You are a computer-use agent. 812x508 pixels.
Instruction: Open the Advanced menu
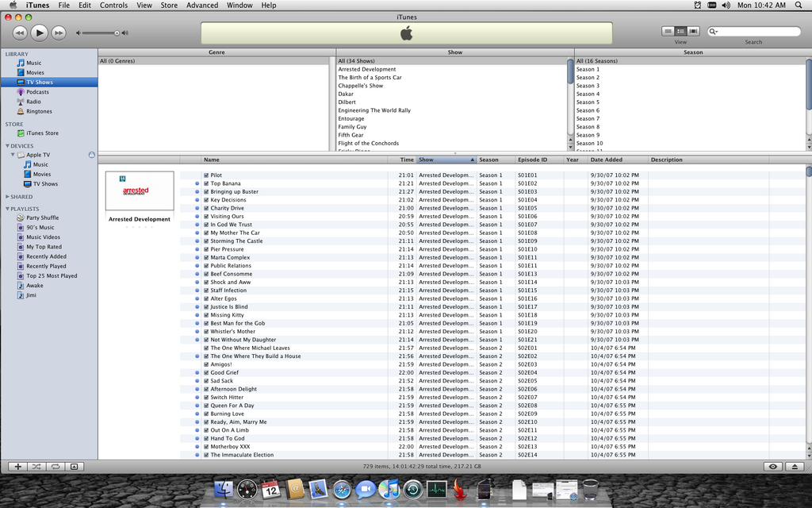202,6
